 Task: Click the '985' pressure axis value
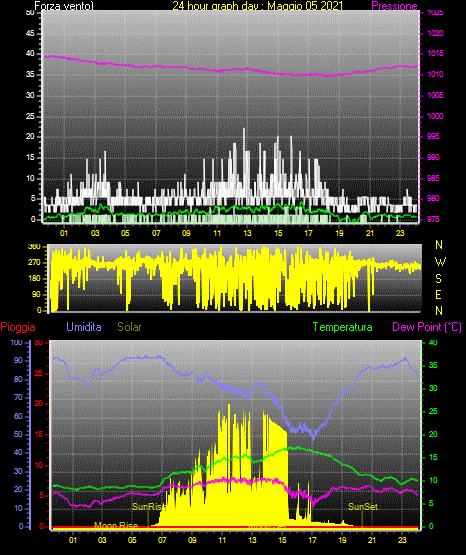433,178
